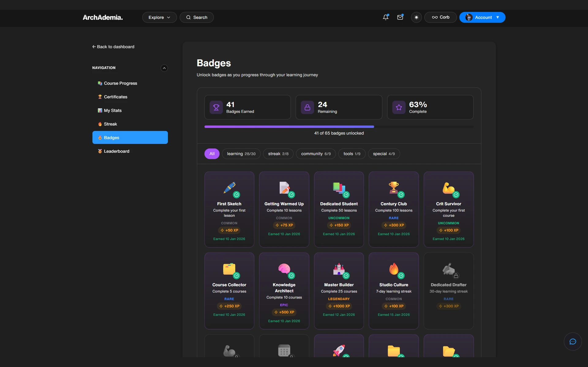Open the Leaderboard medal icon
The height and width of the screenshot is (367, 588).
point(100,151)
